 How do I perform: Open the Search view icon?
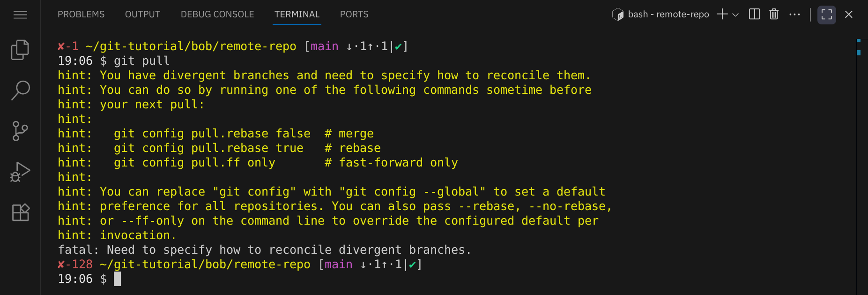[20, 90]
